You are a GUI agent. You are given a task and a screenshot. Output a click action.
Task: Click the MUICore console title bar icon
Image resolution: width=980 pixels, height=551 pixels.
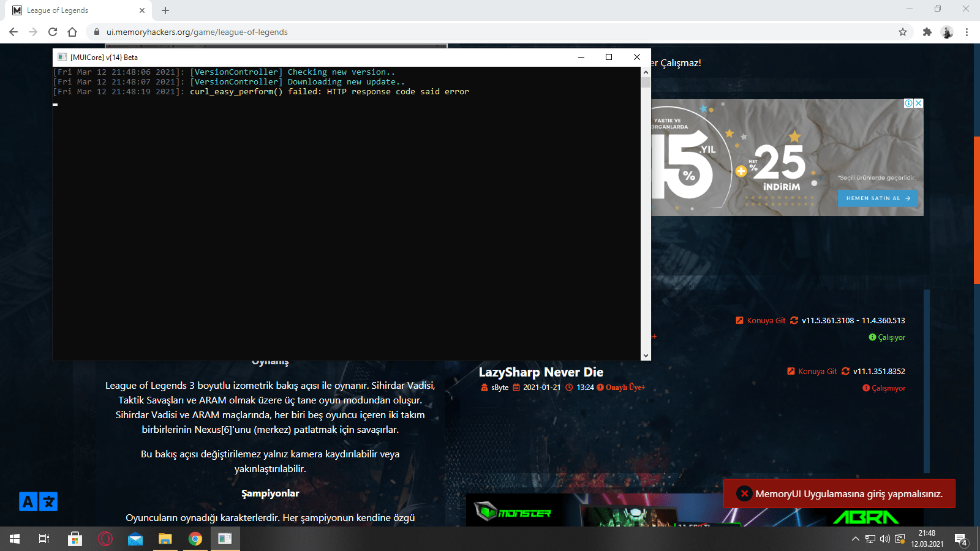(x=62, y=57)
